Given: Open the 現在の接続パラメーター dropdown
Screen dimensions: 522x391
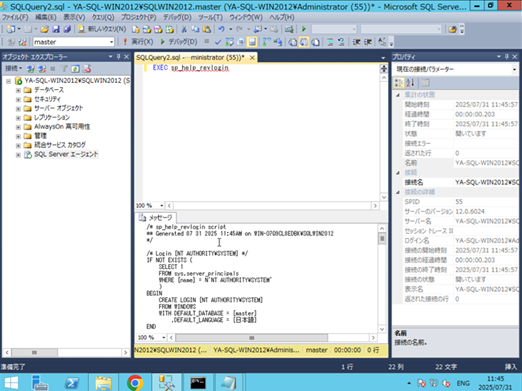Looking at the screenshot, I should (x=514, y=69).
